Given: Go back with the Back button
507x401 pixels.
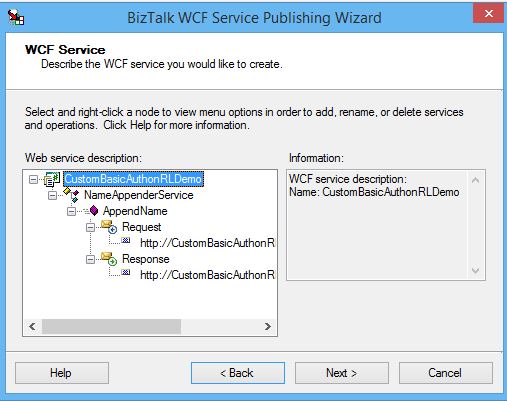Looking at the screenshot, I should pyautogui.click(x=238, y=373).
